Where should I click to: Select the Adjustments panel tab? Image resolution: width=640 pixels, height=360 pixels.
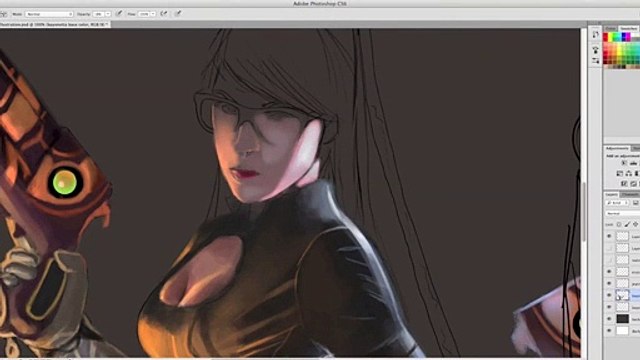coord(617,148)
